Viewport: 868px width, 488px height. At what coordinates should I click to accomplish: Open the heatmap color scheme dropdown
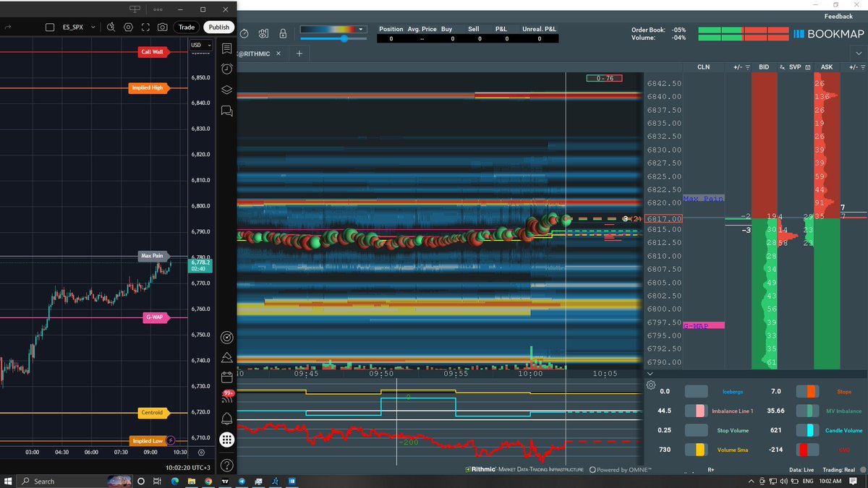[x=362, y=30]
